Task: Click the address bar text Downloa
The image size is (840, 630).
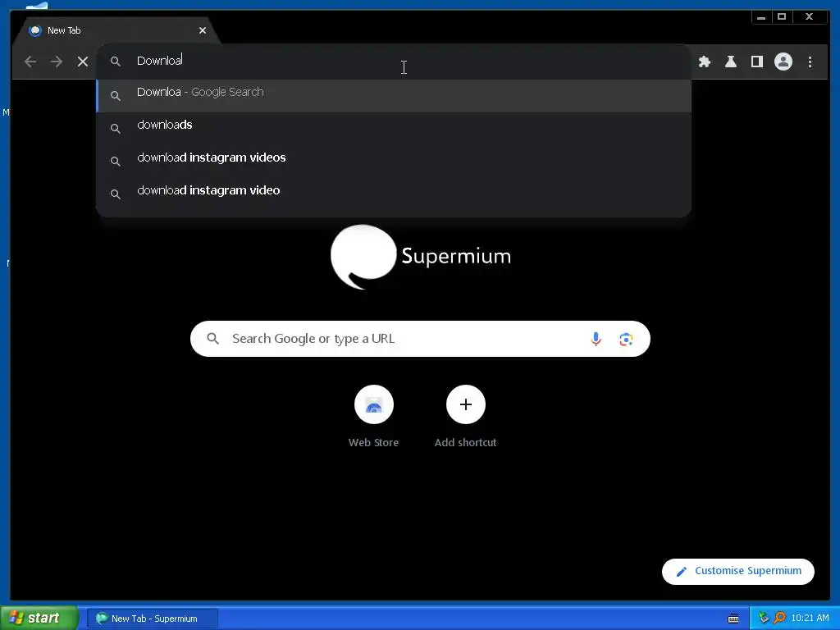Action: coord(160,61)
